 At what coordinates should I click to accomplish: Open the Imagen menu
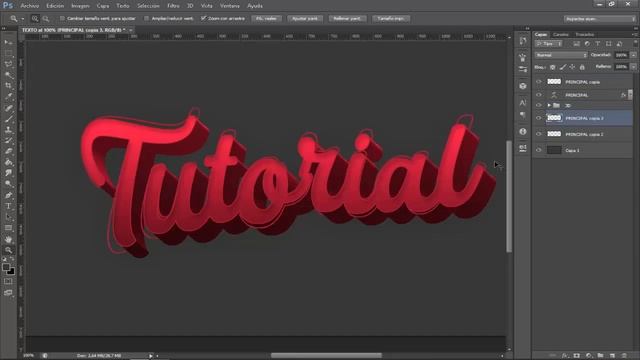coord(80,6)
